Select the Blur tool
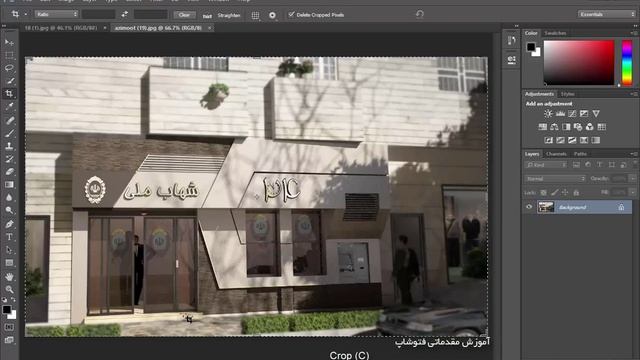The image size is (640, 360). pos(9,198)
